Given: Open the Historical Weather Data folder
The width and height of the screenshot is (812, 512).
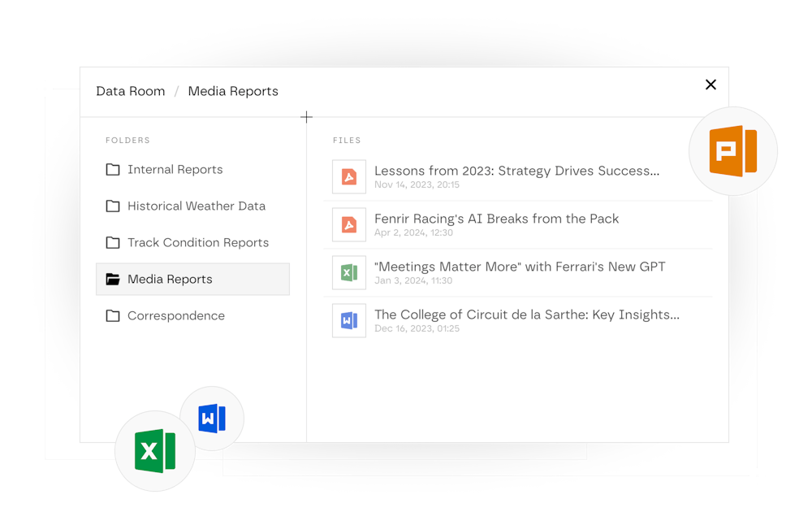Looking at the screenshot, I should coord(196,206).
